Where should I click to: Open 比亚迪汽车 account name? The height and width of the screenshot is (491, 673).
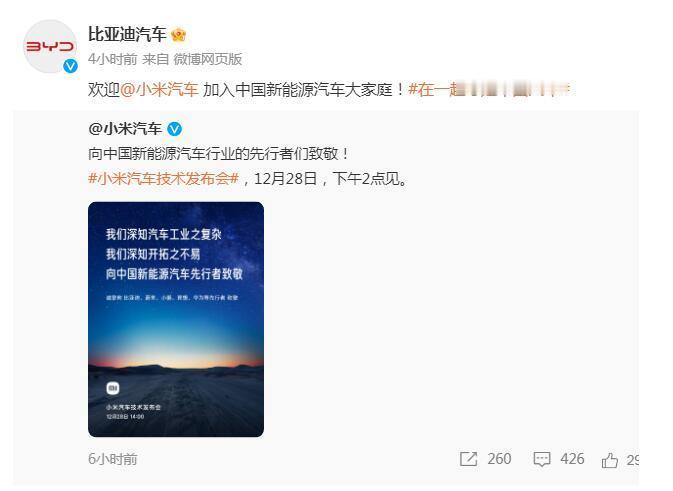(x=127, y=34)
